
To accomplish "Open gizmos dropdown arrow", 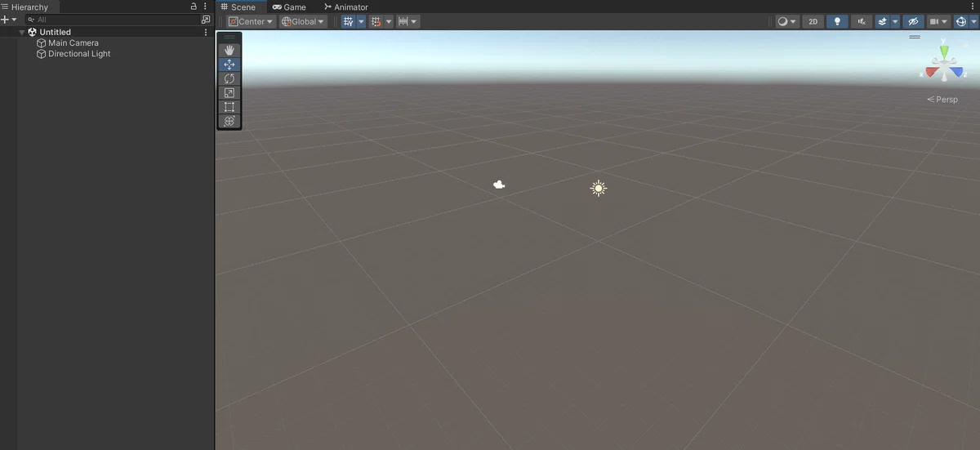I will coord(973,21).
